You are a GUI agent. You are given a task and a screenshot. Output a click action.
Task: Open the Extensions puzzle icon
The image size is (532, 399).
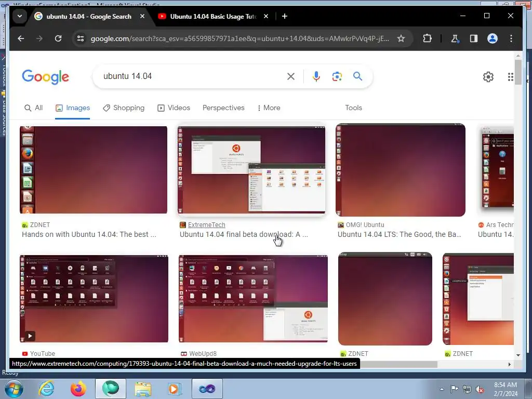point(427,38)
